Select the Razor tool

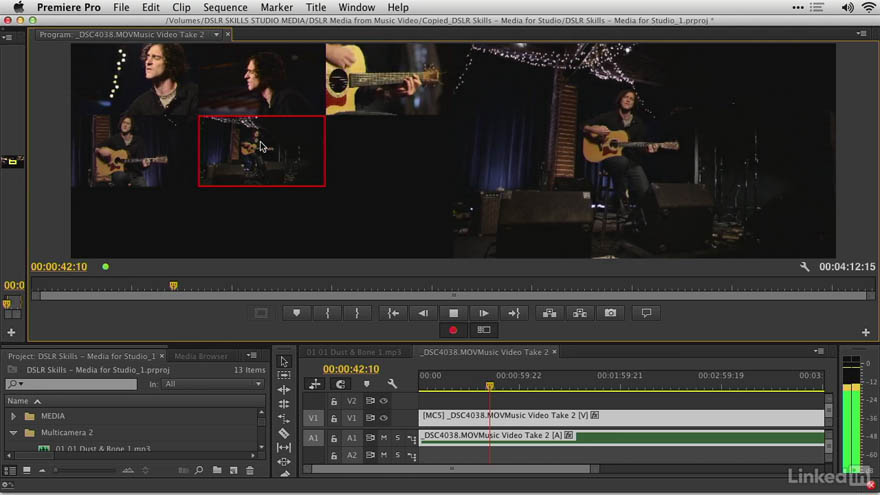pos(284,433)
